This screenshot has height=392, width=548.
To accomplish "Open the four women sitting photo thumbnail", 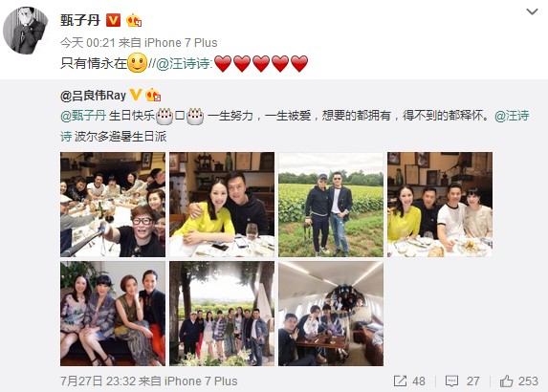I will tap(113, 314).
